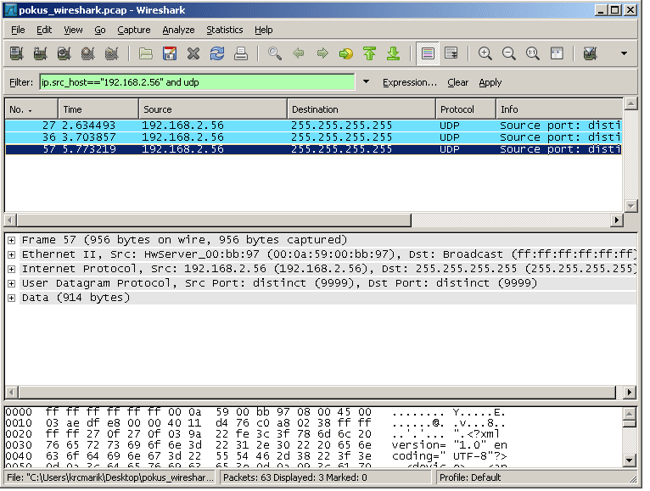Go forward in packet history arrow
The image size is (650, 491).
tap(322, 53)
